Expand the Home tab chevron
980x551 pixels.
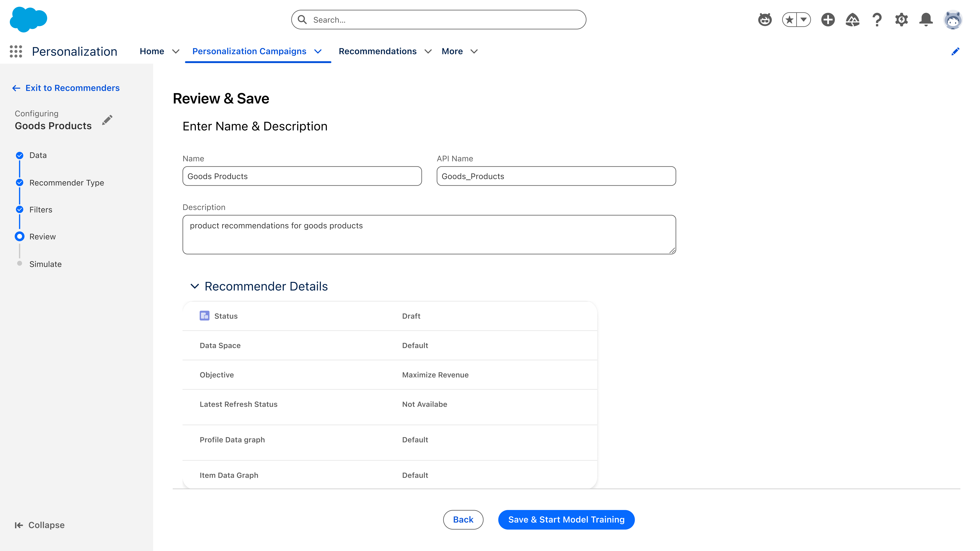click(x=176, y=51)
